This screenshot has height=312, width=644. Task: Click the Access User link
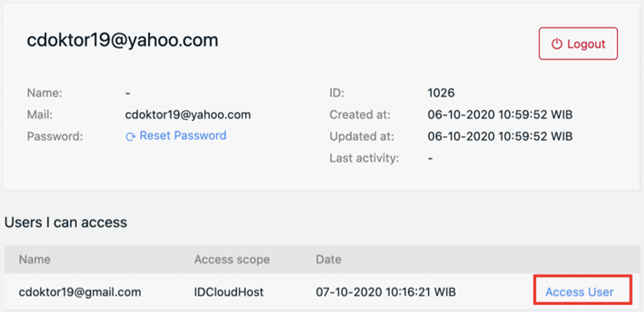[579, 292]
